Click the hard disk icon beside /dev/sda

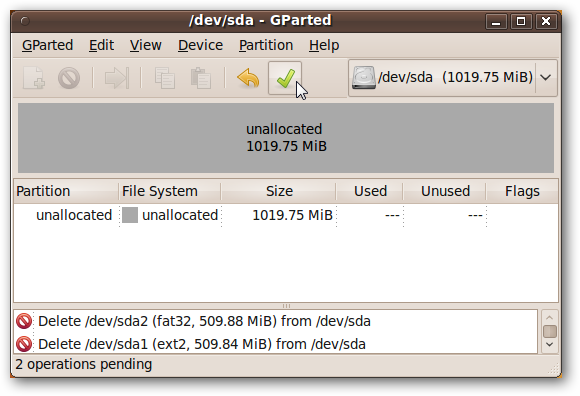coord(363,78)
